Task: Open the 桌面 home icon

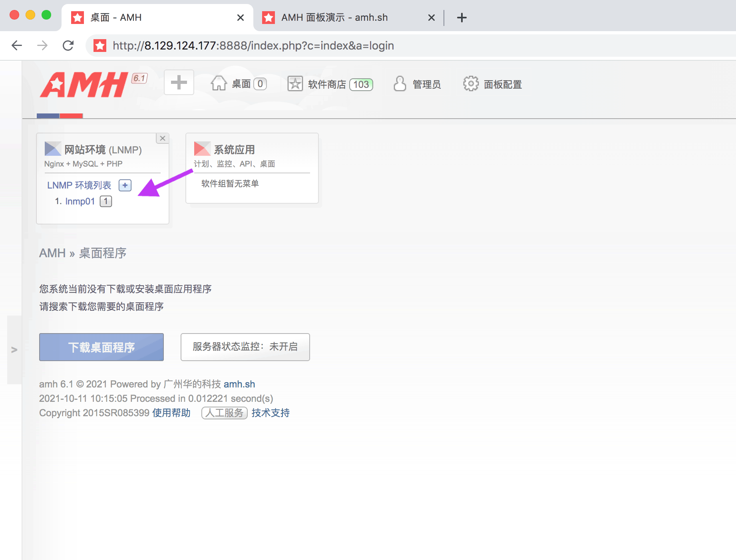Action: (219, 83)
